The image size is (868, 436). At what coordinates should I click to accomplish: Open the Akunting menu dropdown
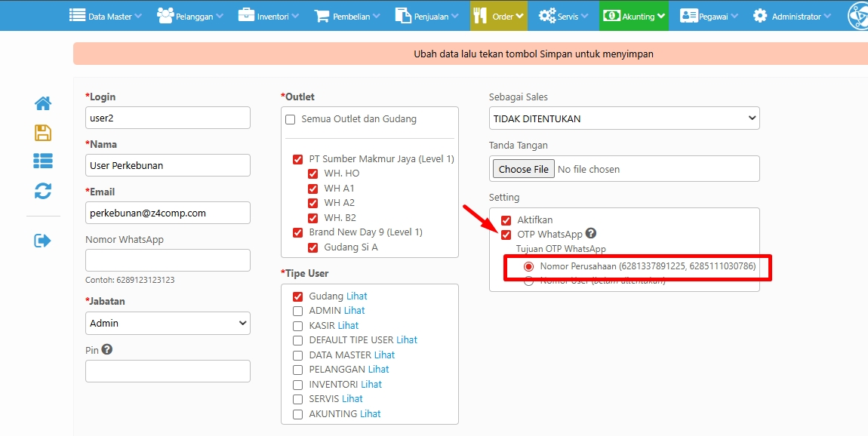coord(633,16)
